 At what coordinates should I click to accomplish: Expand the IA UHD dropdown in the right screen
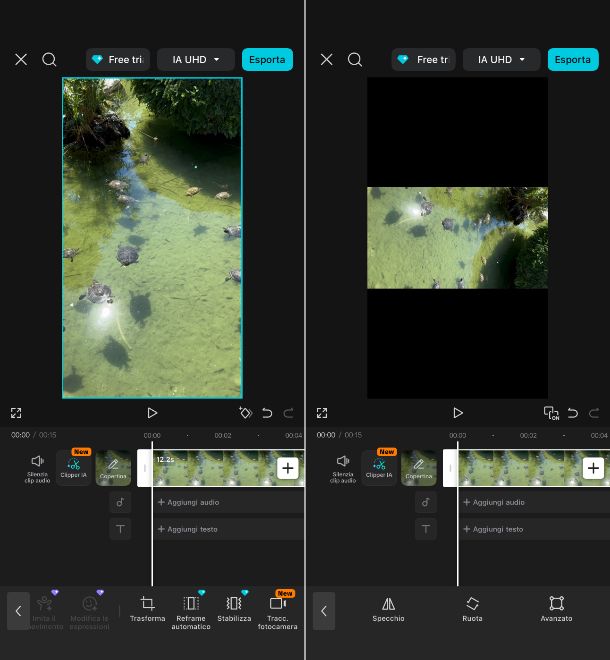pos(502,59)
